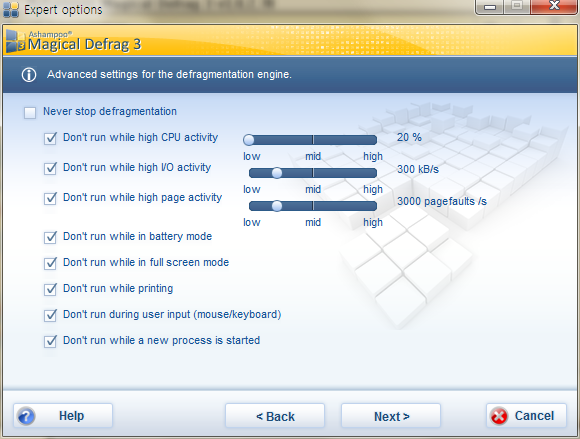Go back with the < Back button
The image size is (580, 439).
pyautogui.click(x=275, y=416)
